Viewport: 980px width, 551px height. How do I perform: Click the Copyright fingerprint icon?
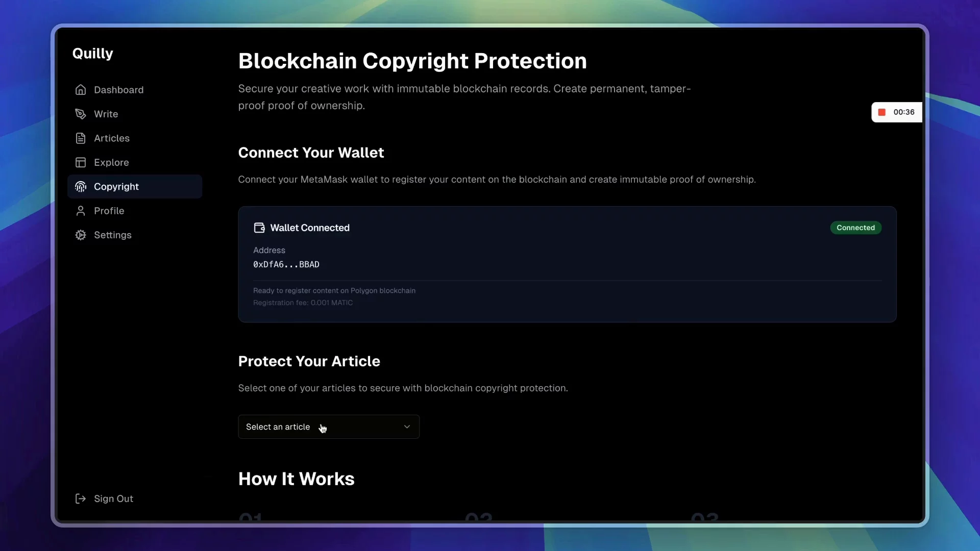[81, 187]
